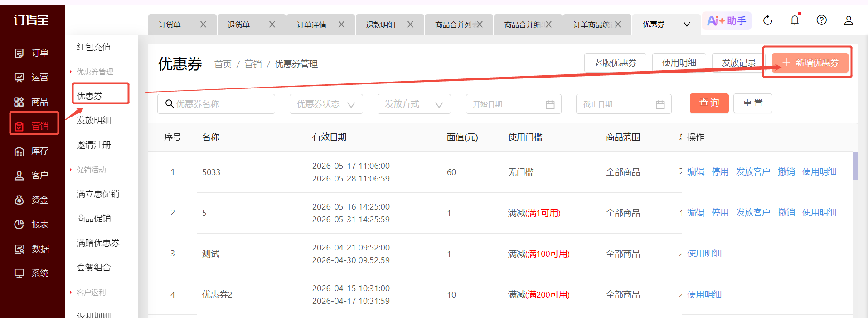Click 编辑 for coupon 5033

click(x=696, y=171)
